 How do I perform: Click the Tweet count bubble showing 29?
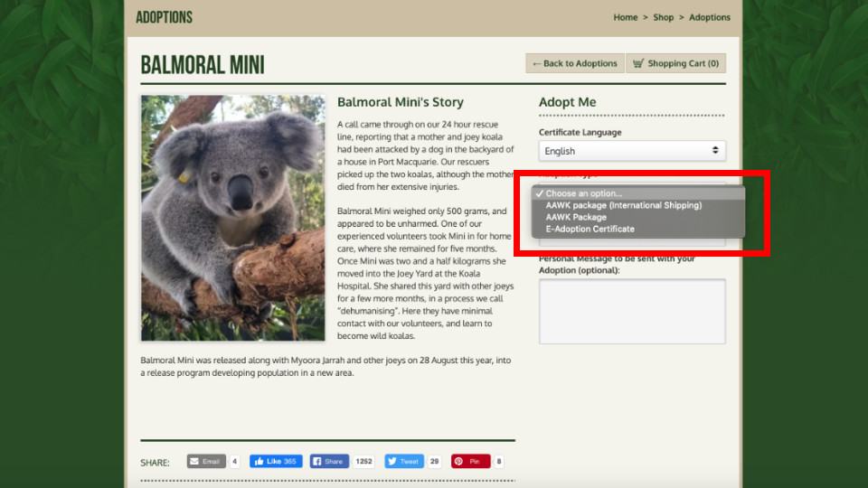click(434, 461)
